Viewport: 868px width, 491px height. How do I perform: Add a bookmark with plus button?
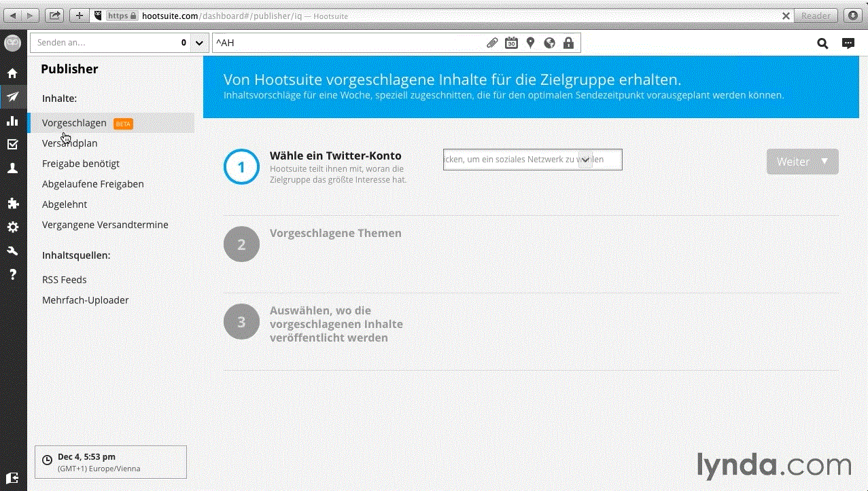[x=80, y=16]
